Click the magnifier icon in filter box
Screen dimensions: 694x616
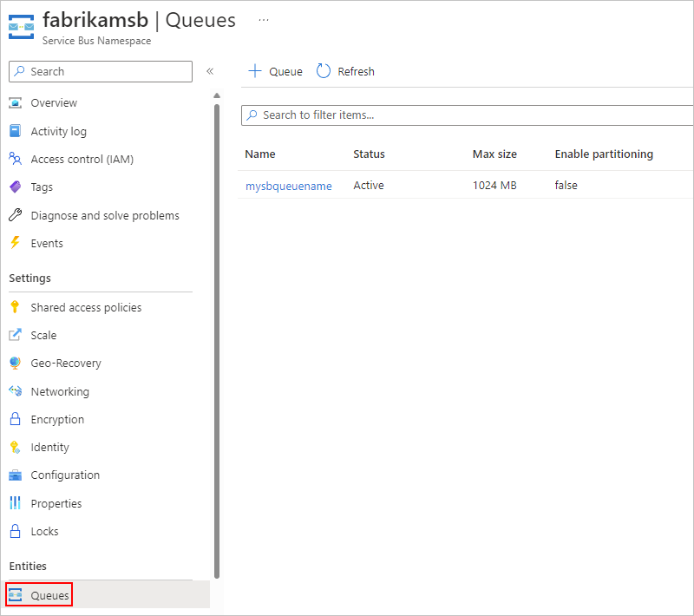252,115
